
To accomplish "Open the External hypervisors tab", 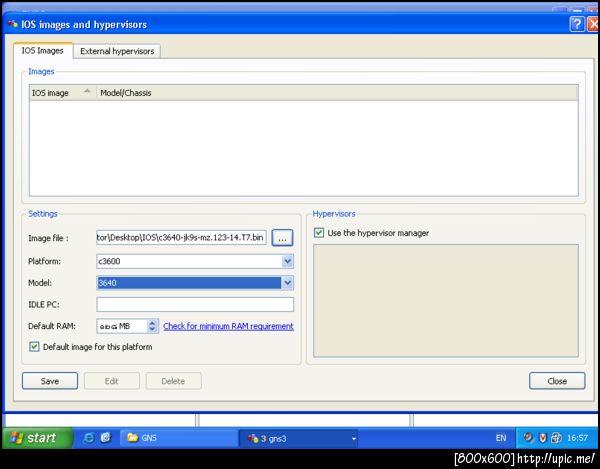I will click(117, 51).
